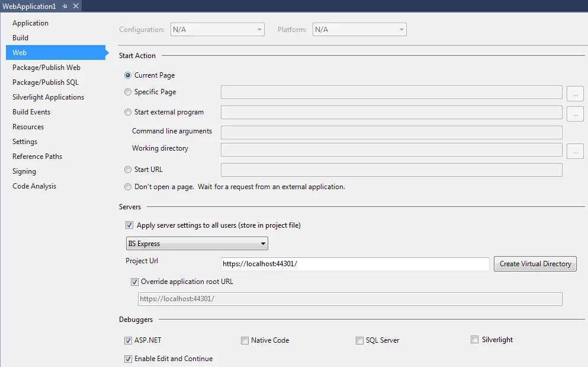Viewport: 588px width, 367px height.
Task: Click the Working directory field
Action: (391, 149)
